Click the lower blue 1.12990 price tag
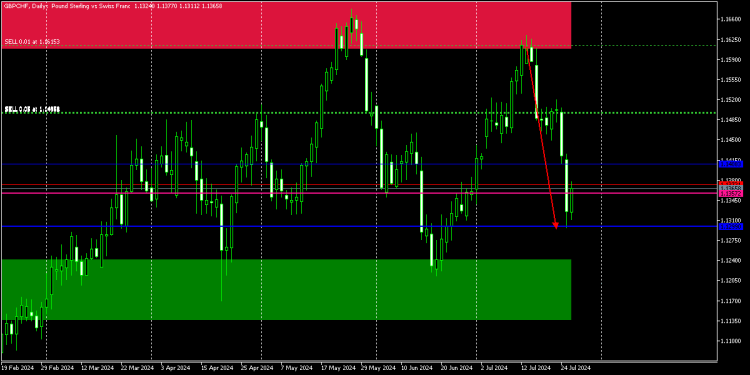The width and height of the screenshot is (750, 375). 730,226
